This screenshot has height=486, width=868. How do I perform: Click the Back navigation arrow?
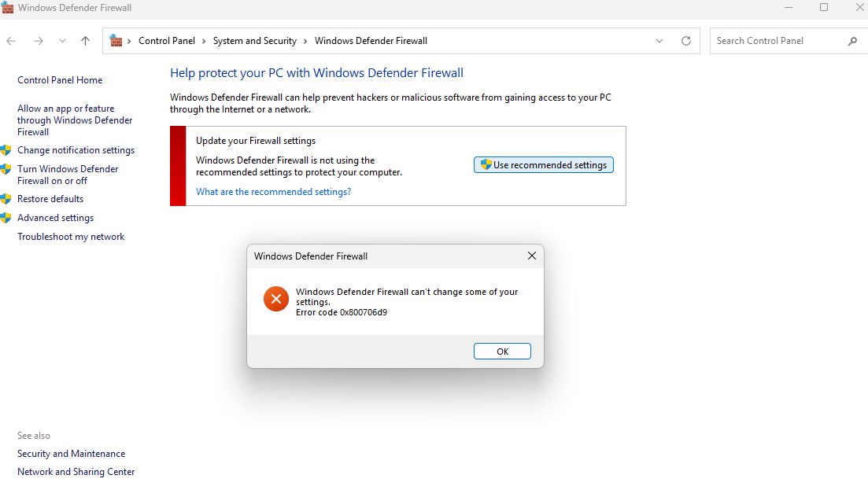[x=11, y=41]
